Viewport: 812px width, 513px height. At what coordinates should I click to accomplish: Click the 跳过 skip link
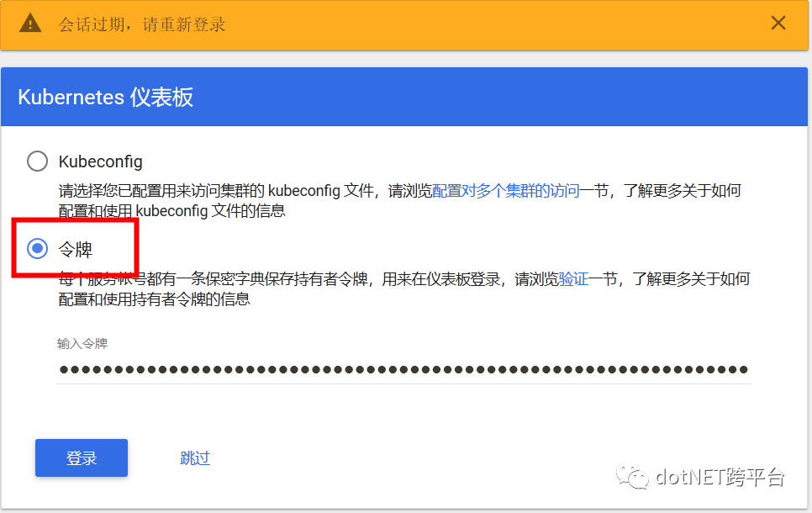pos(195,458)
